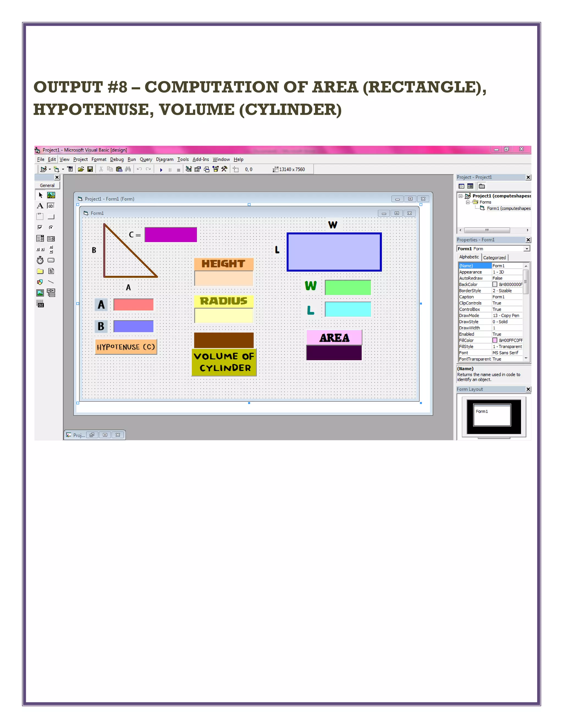This screenshot has width=563, height=728.
Task: Open Form Layout Window toolbar icon
Action: pyautogui.click(x=207, y=169)
